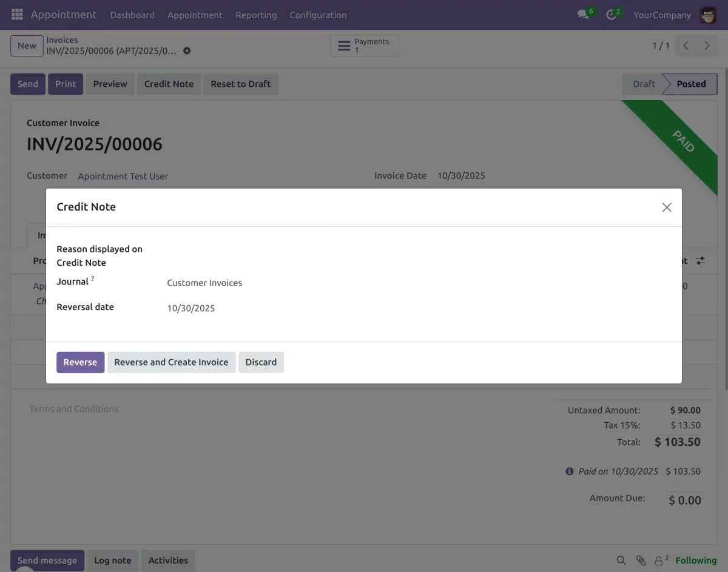Open the Journal dropdown Customer Invoices
The width and height of the screenshot is (728, 572).
[419, 283]
